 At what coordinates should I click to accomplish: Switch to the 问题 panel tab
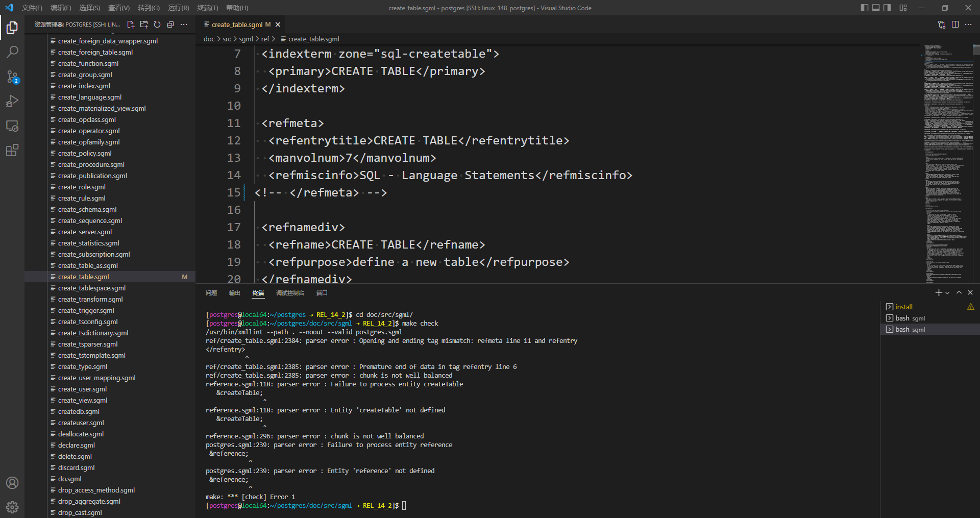(211, 293)
